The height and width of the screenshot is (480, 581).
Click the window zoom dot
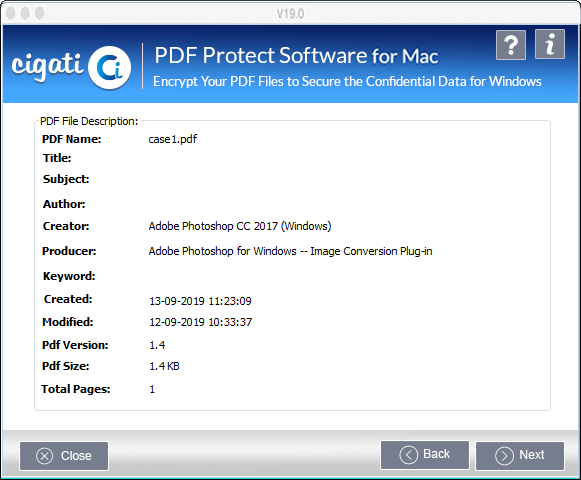coord(40,13)
